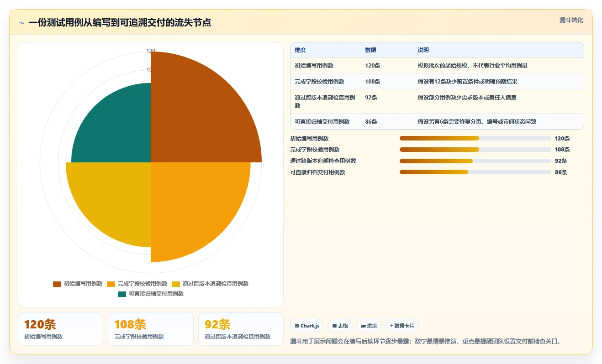Click the 初始编写用例数 progress row label
Screen dimensions: 602x364
coord(310,139)
